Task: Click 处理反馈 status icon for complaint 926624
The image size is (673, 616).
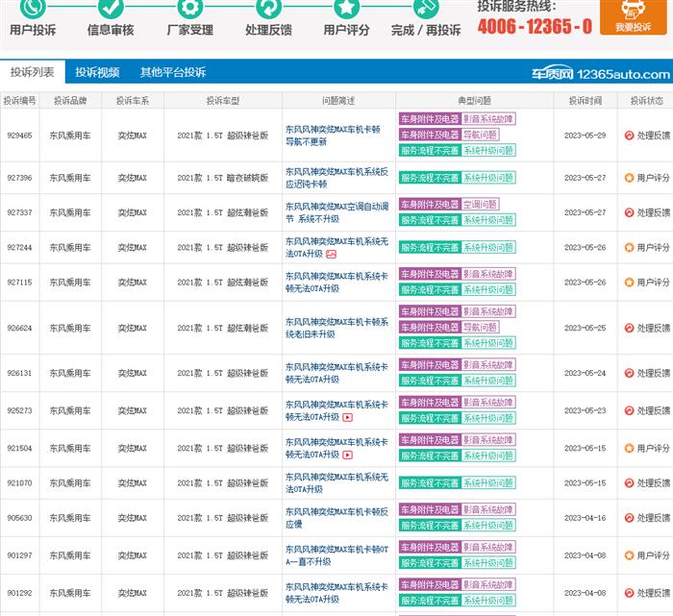Action: (x=629, y=328)
